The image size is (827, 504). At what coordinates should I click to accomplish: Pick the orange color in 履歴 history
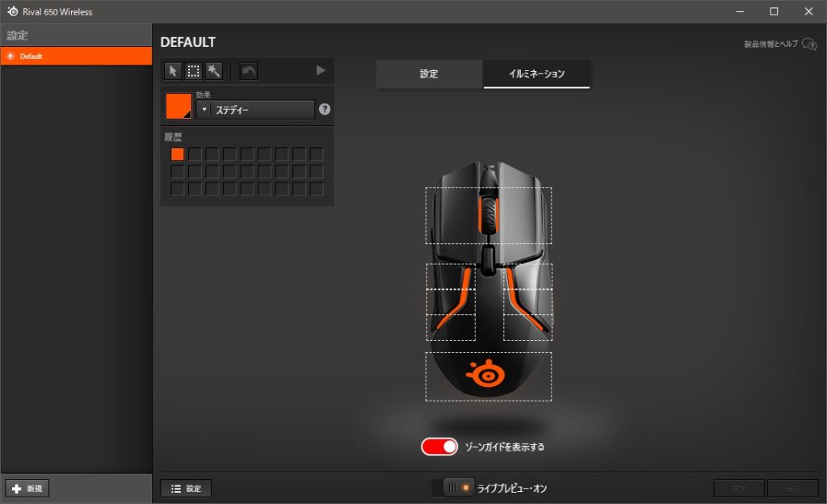[x=178, y=153]
